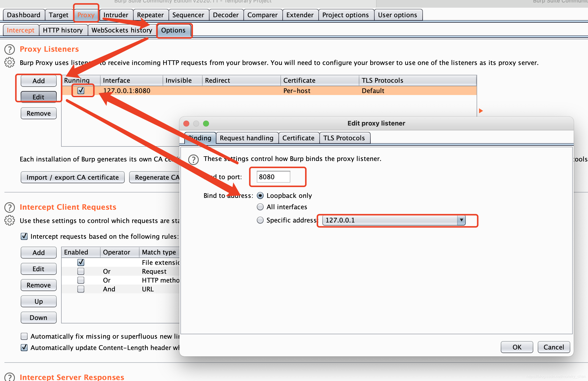Enable the Or HTTP method rule checkbox
The width and height of the screenshot is (588, 381).
(81, 280)
